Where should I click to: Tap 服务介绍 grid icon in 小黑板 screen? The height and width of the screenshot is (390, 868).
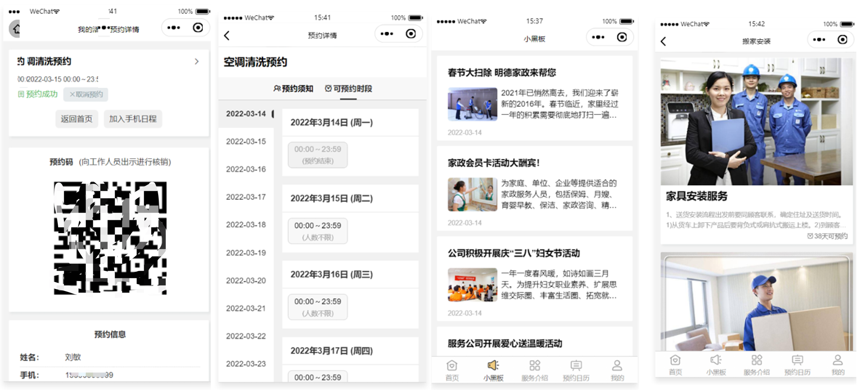pos(535,365)
